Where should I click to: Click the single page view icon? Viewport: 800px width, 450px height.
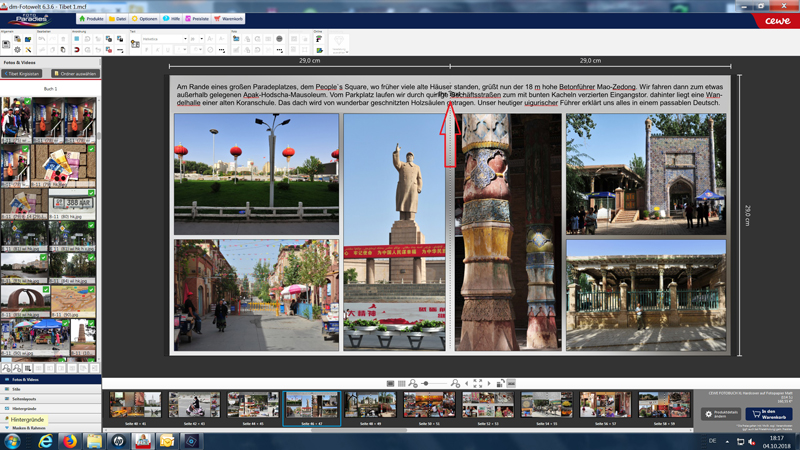390,383
